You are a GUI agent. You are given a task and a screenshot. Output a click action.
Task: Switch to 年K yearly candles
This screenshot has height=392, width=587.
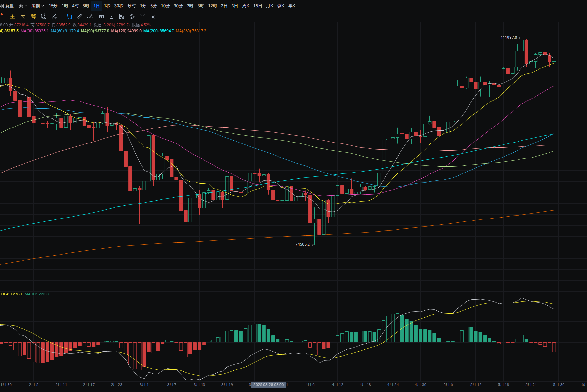pos(292,6)
